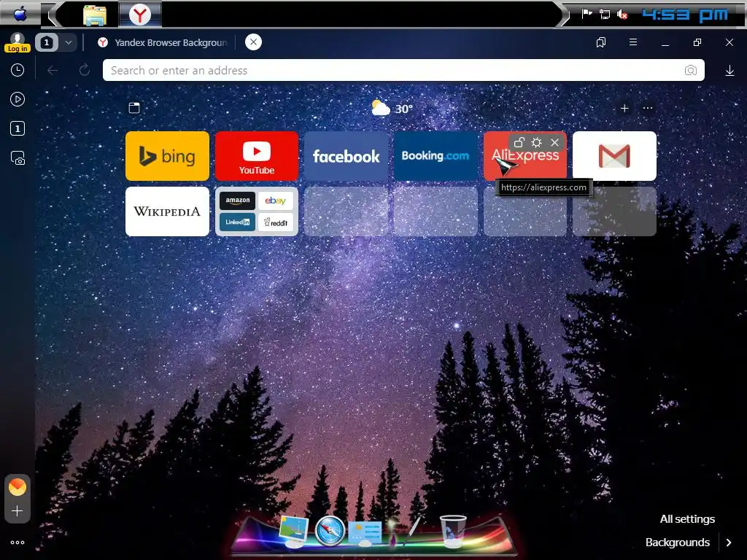Open eBay in the folder tile
The width and height of the screenshot is (747, 560).
tap(275, 201)
